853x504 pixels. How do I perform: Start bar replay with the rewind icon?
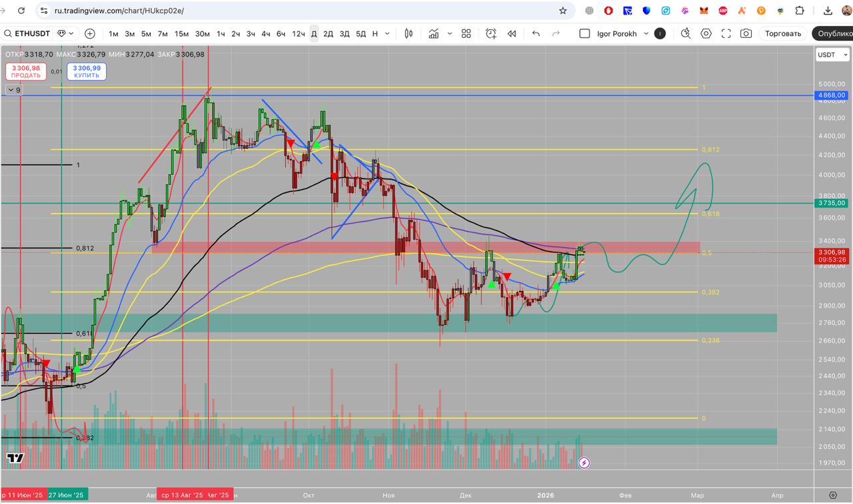tap(512, 34)
